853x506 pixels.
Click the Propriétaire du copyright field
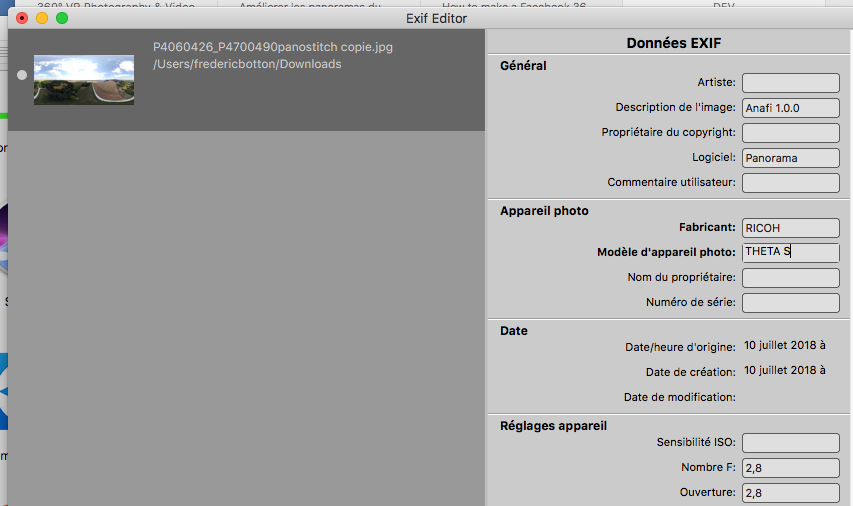(790, 133)
